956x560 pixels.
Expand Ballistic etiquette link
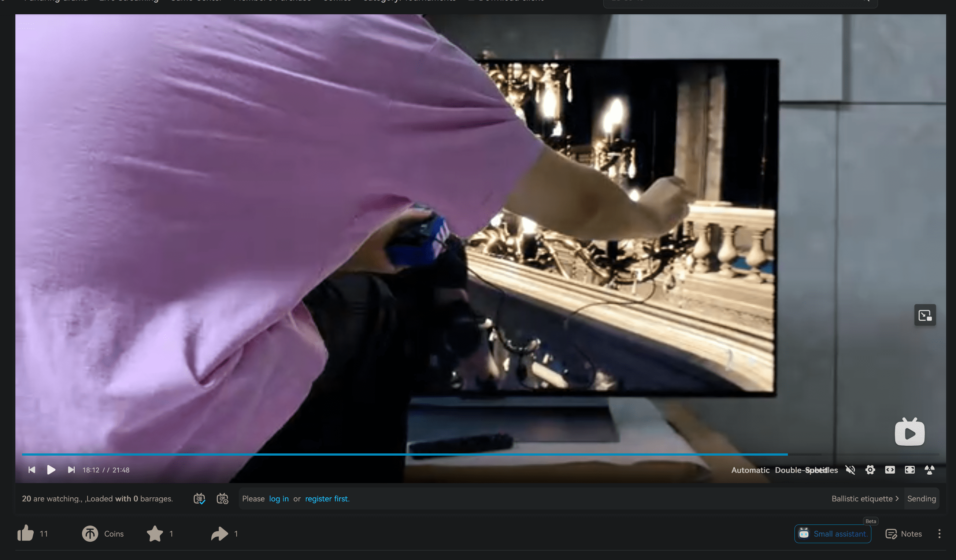(864, 498)
